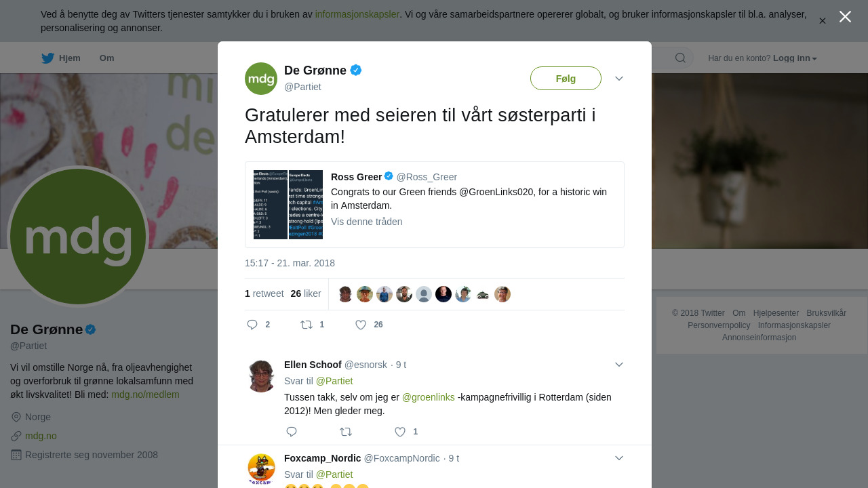Open the Logg inn dropdown

795,58
